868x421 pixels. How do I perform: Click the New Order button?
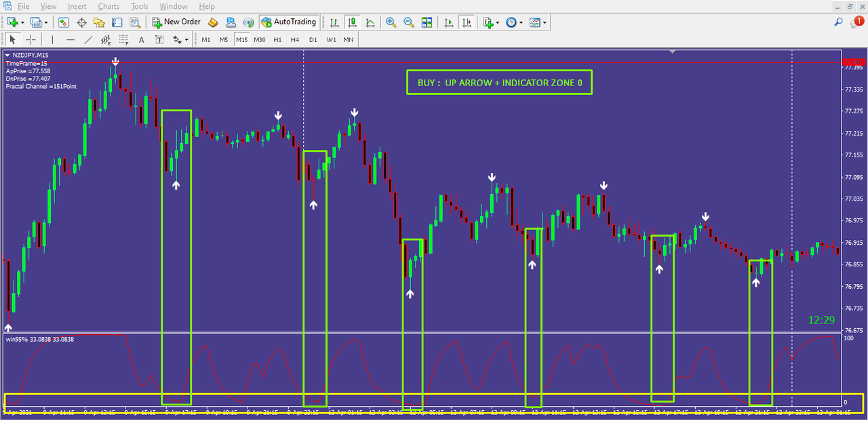click(x=176, y=22)
